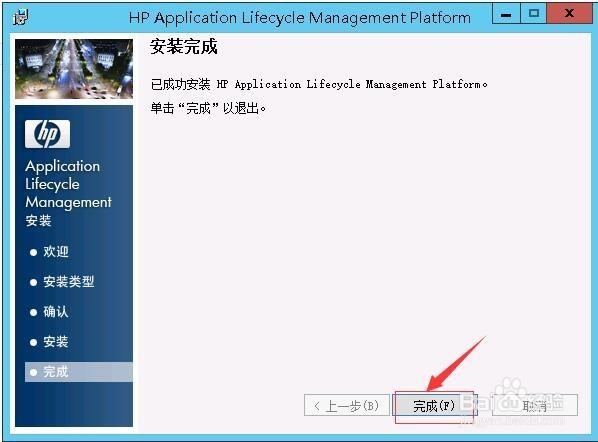The image size is (598, 442).
Task: Click the 已成功安装 success message text
Action: click(319, 84)
